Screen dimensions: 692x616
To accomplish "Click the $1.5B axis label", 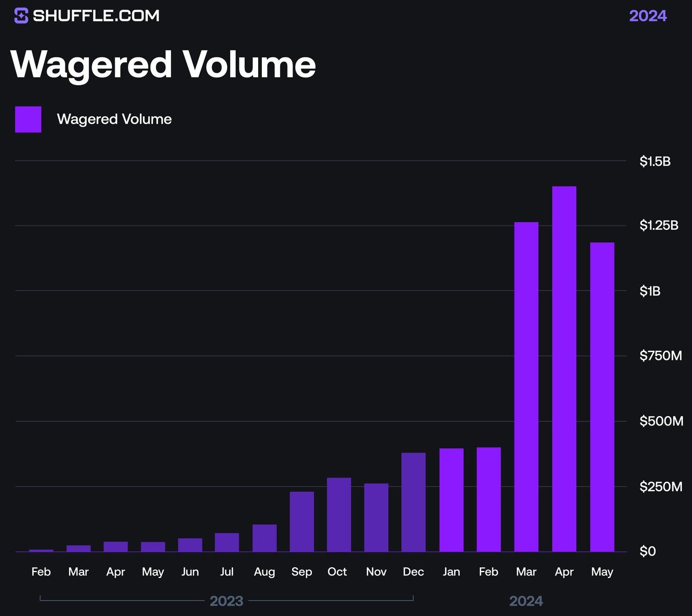I will pos(655,161).
